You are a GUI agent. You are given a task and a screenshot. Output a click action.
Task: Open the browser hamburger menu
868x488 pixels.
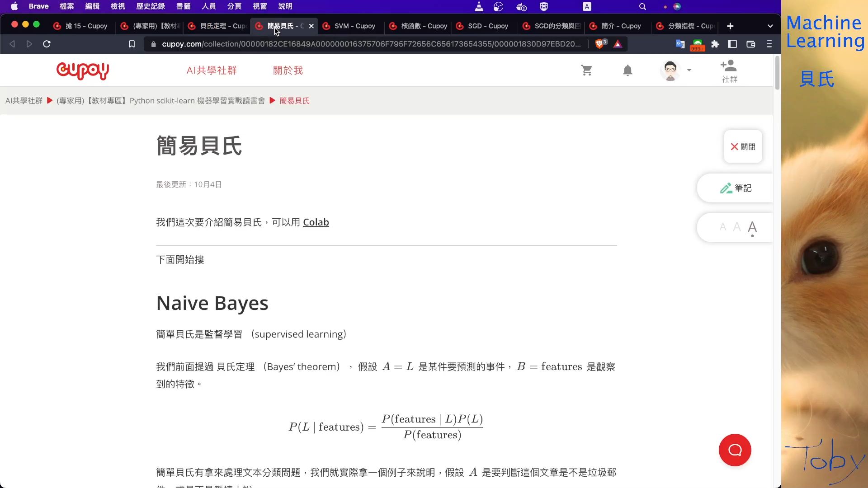[x=769, y=44]
